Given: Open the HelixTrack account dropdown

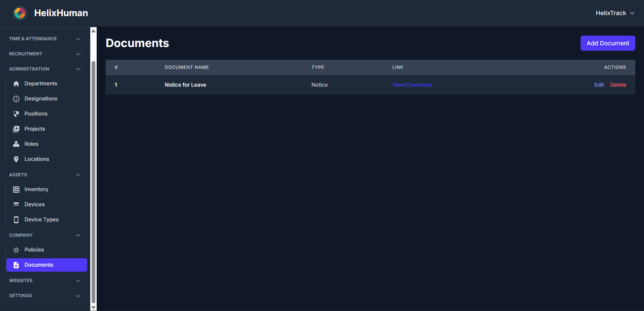Looking at the screenshot, I should coord(615,13).
